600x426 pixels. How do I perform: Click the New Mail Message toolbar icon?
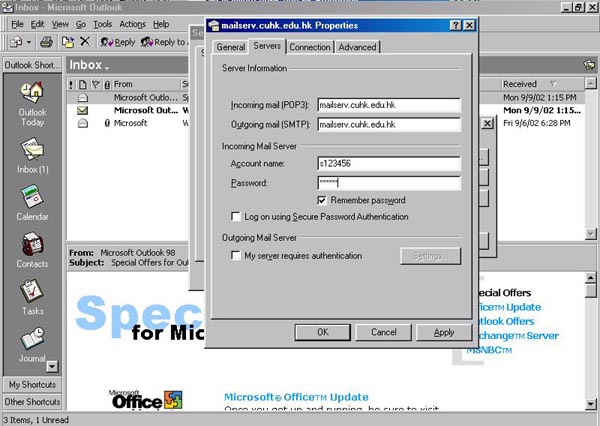point(16,42)
